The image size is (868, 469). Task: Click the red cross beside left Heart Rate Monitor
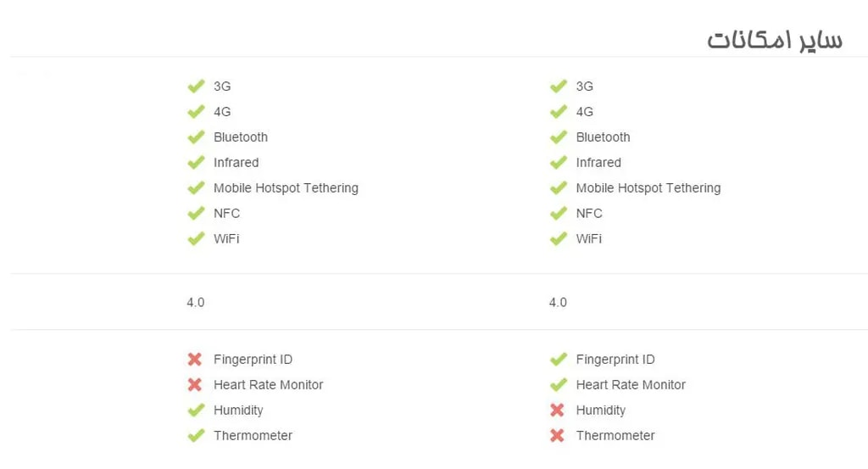[195, 385]
